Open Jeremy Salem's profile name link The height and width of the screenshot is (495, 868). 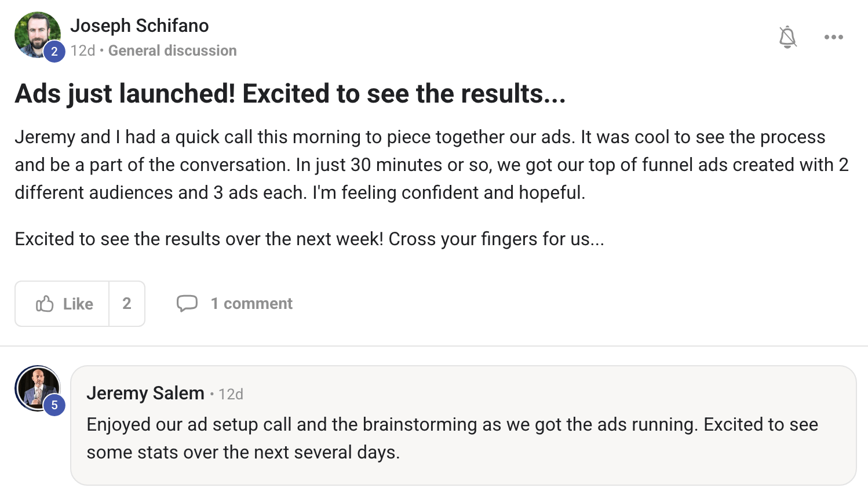145,394
